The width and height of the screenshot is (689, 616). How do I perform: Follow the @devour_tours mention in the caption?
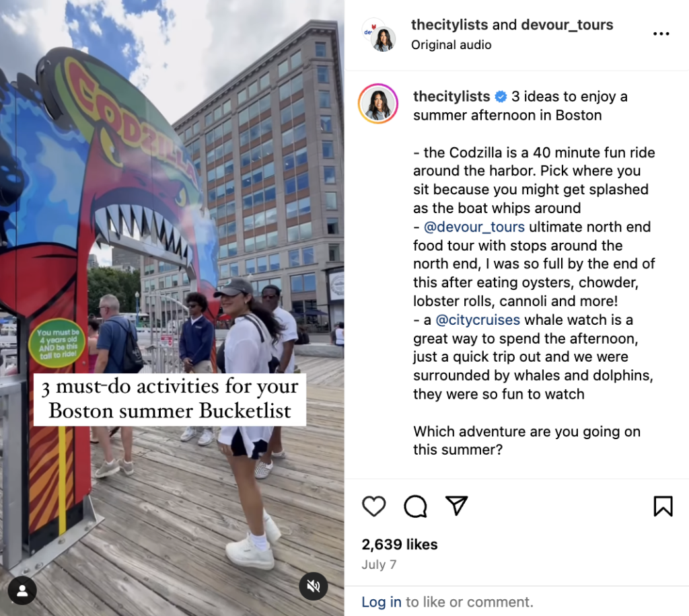click(474, 227)
